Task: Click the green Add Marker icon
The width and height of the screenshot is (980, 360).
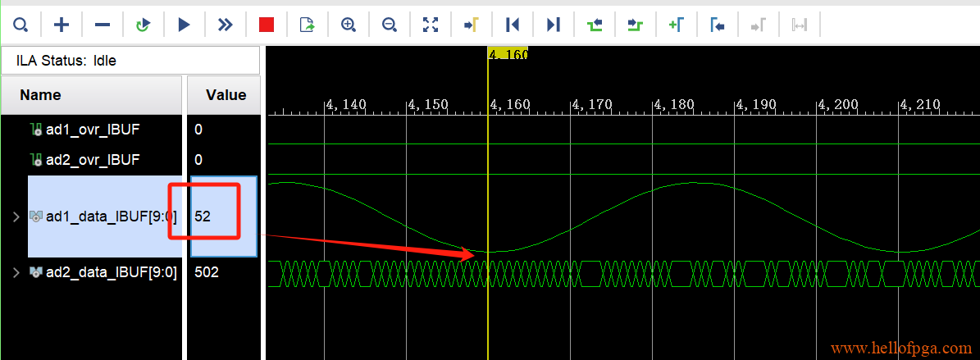Action: (x=676, y=25)
